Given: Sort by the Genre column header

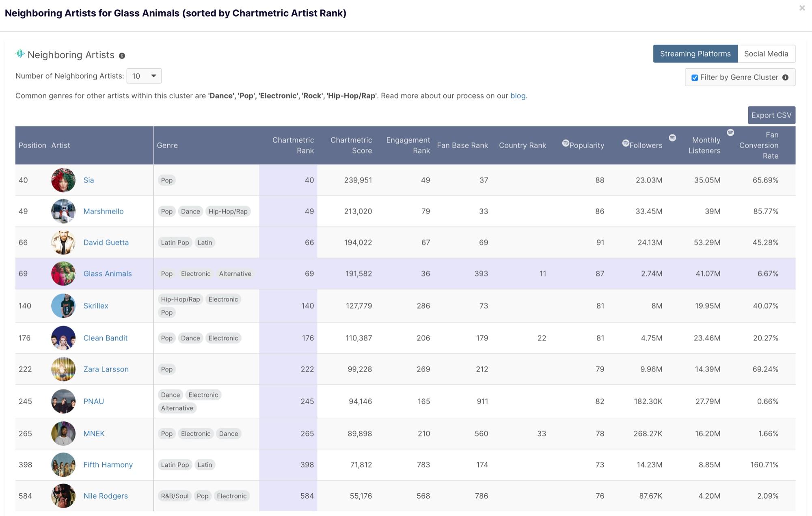Looking at the screenshot, I should click(167, 145).
